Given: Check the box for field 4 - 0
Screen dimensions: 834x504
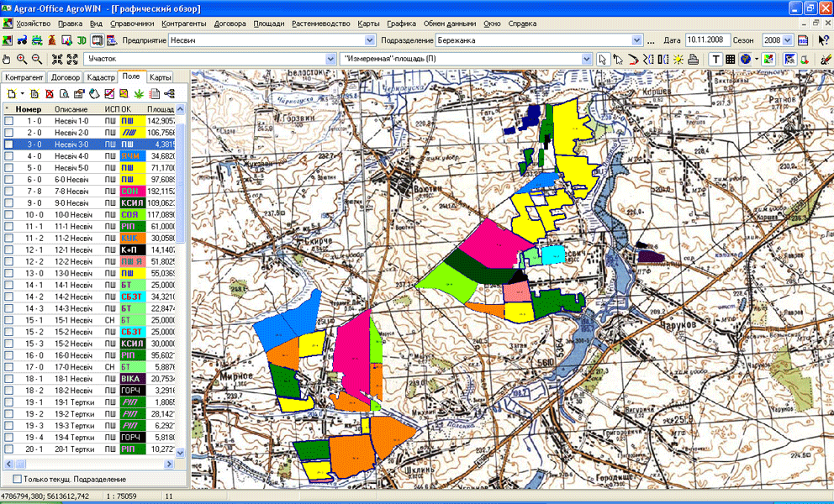Looking at the screenshot, I should pyautogui.click(x=8, y=155).
